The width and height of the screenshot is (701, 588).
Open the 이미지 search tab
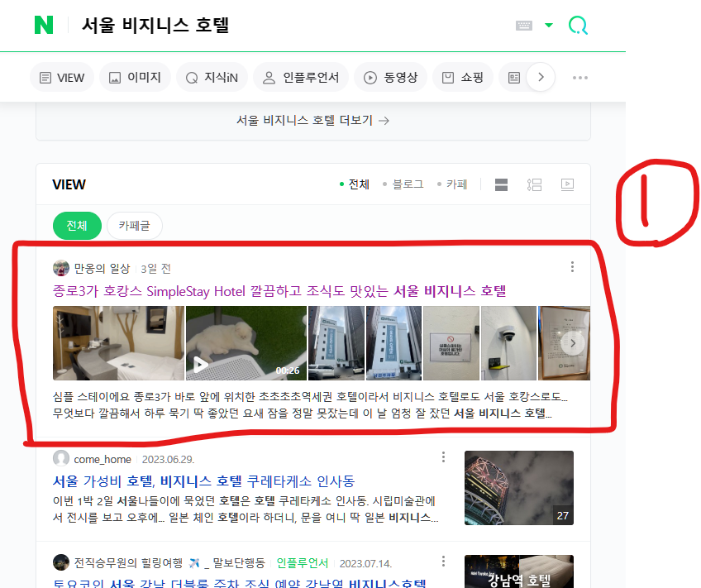[x=135, y=78]
